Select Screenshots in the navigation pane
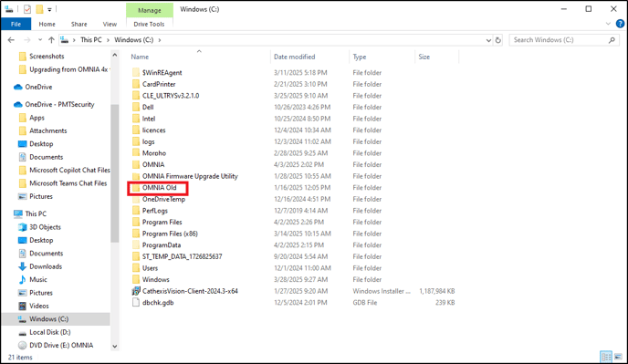 click(x=47, y=57)
